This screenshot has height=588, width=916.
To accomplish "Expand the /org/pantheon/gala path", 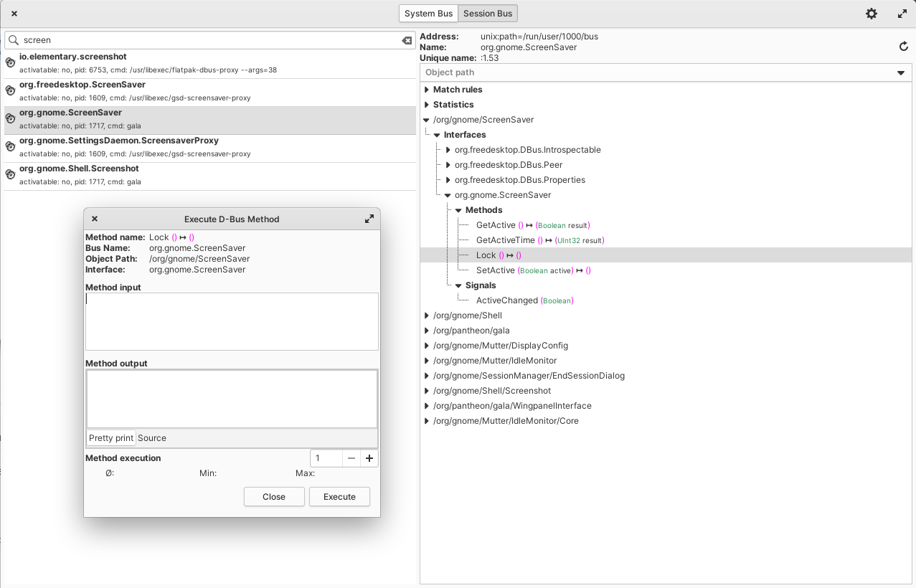I will pyautogui.click(x=427, y=331).
